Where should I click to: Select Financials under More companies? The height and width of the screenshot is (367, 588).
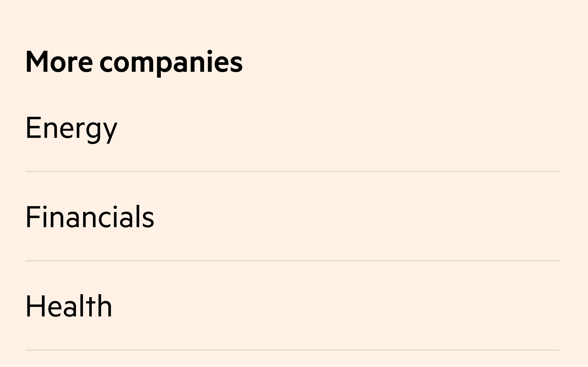click(90, 216)
